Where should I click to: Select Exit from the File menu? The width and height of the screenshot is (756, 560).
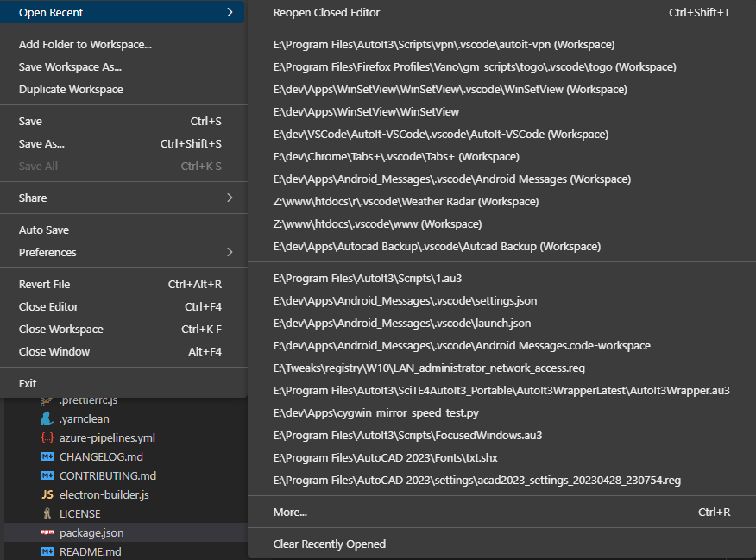tap(27, 382)
